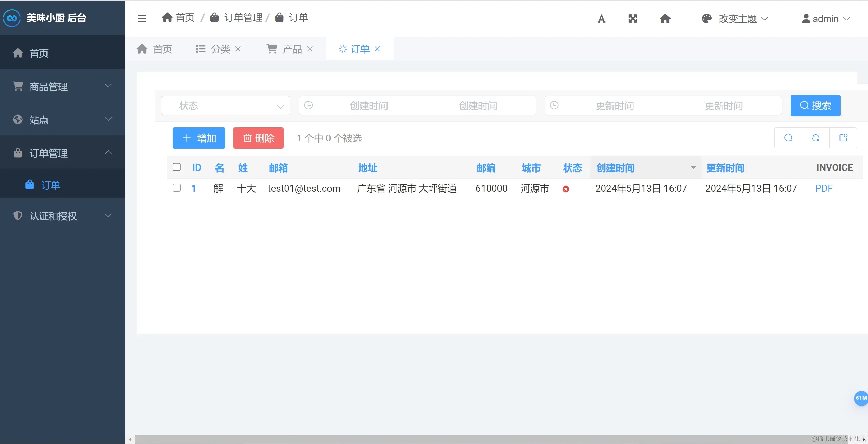
Task: Click the blue 增加 button
Action: (199, 138)
